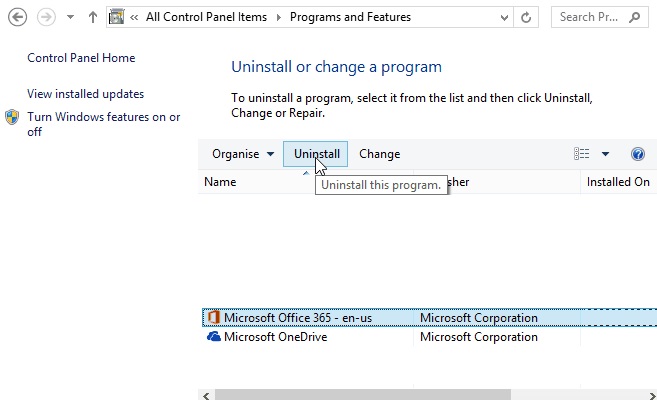
Task: Refresh the Programs and Features view
Action: click(526, 18)
